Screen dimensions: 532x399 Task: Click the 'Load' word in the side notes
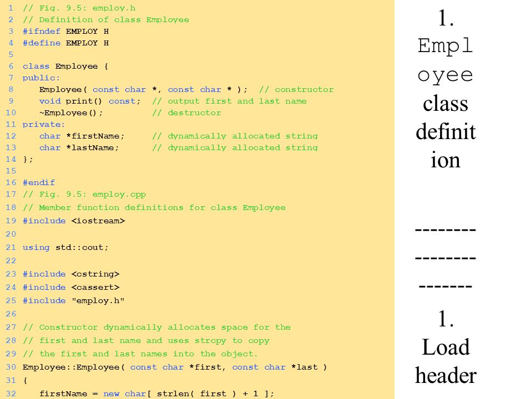point(446,347)
